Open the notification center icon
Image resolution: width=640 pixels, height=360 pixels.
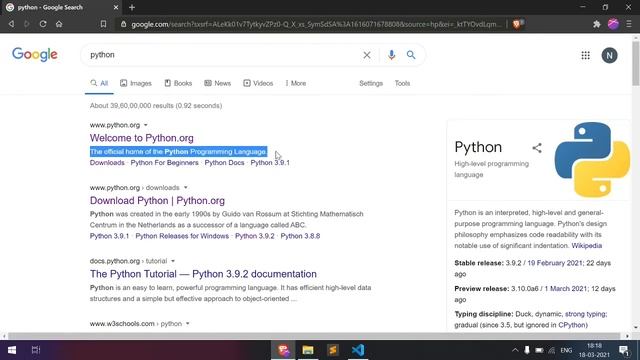[624, 350]
